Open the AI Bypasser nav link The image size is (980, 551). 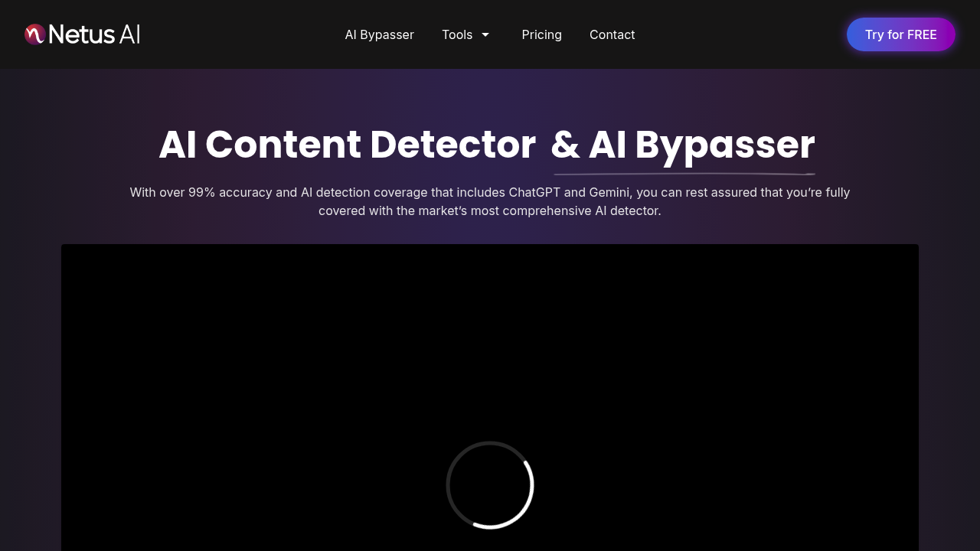coord(379,34)
